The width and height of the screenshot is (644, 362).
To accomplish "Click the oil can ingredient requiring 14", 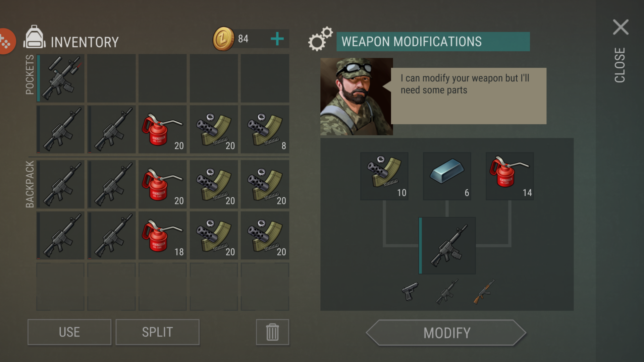I will pyautogui.click(x=510, y=176).
